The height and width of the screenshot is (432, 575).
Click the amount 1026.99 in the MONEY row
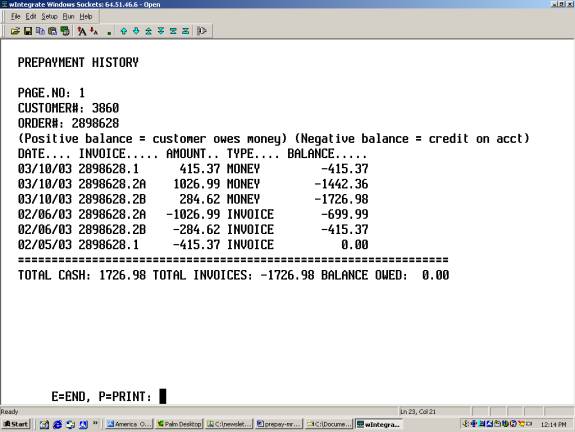pyautogui.click(x=197, y=184)
